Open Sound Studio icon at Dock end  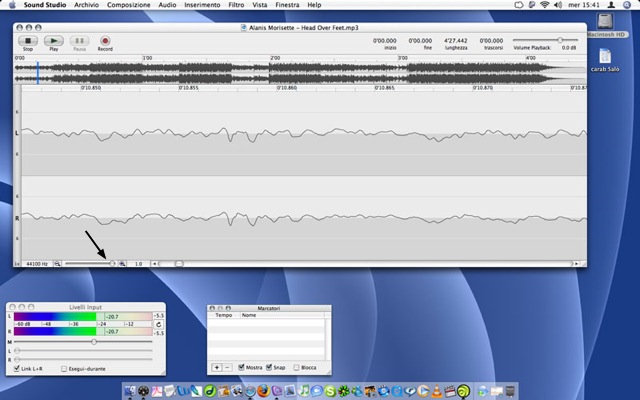point(464,391)
